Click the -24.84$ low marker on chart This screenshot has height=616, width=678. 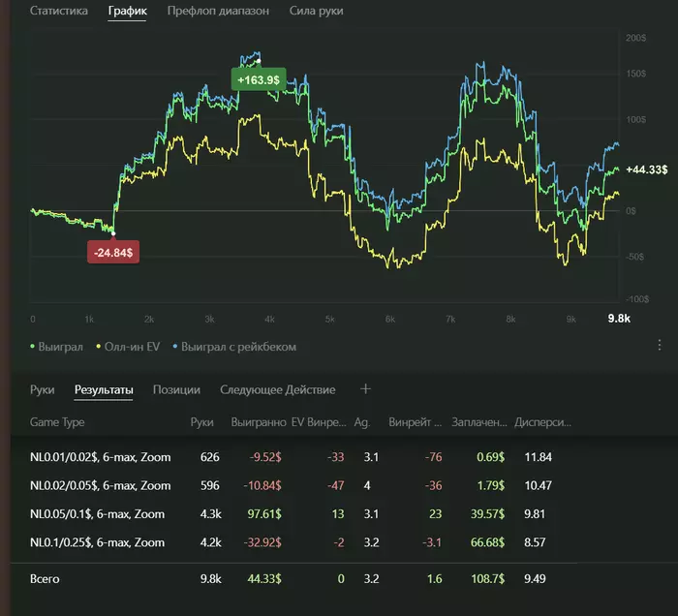[x=114, y=252]
